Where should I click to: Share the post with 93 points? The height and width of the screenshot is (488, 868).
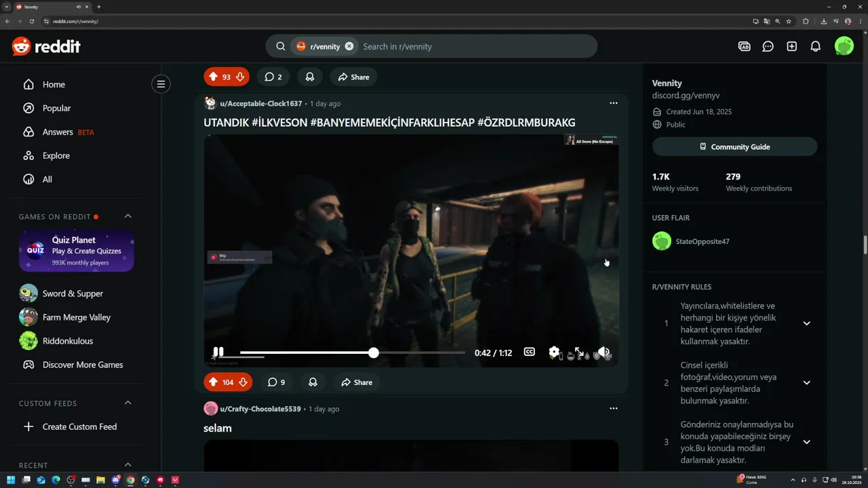tap(354, 77)
